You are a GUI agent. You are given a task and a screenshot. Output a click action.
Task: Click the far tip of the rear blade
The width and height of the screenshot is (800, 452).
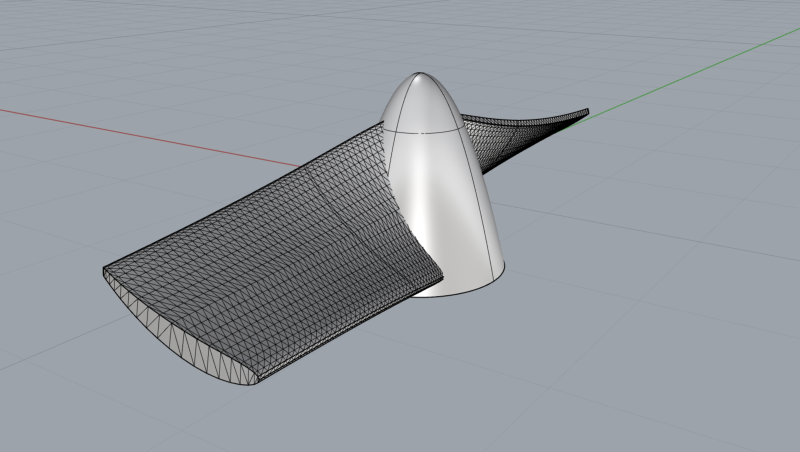587,112
